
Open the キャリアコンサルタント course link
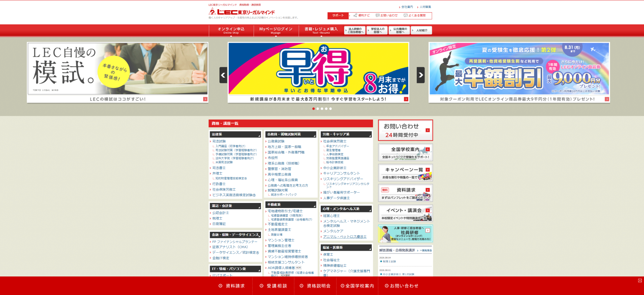click(341, 173)
